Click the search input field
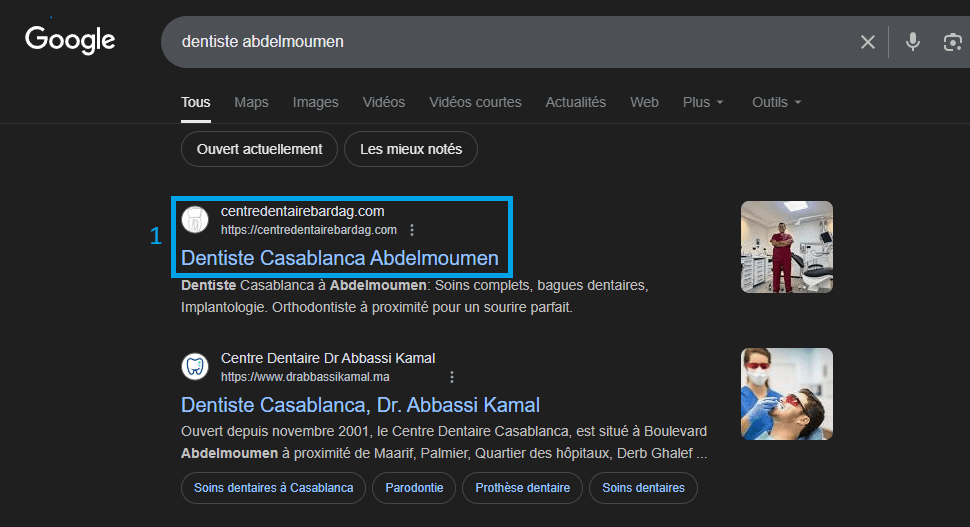 [500, 42]
